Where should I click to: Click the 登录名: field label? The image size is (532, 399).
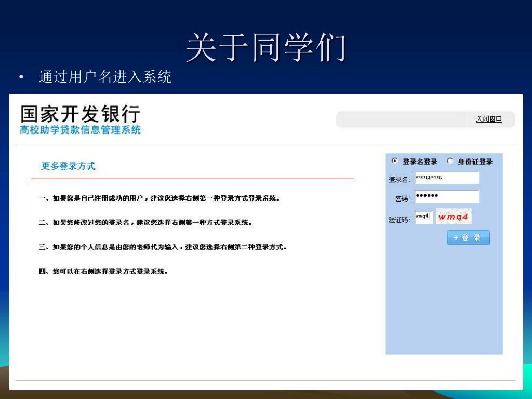coord(400,180)
